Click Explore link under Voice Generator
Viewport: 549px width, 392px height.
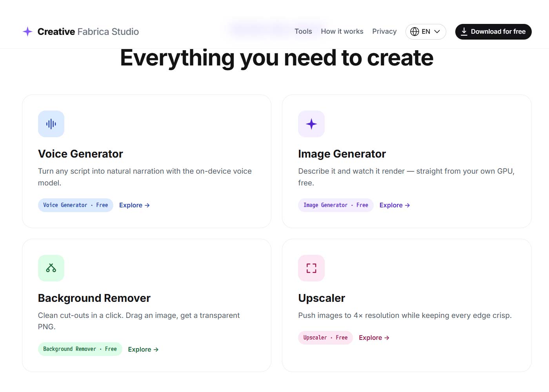[x=135, y=205]
